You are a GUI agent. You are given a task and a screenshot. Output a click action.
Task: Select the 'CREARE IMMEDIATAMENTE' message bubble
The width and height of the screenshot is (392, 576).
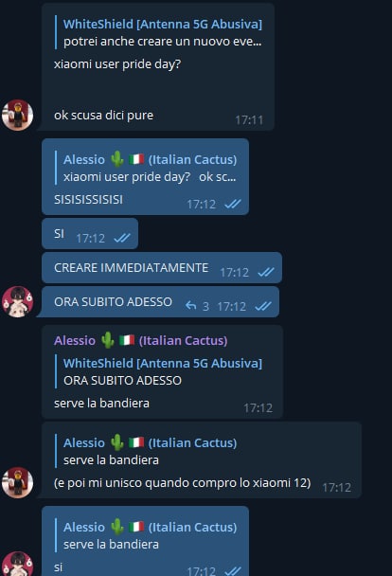(162, 267)
